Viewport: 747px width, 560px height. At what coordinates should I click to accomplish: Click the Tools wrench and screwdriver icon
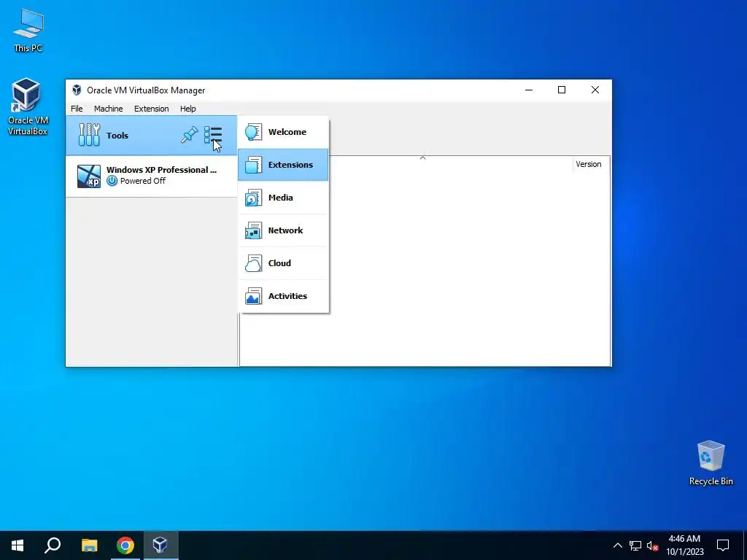[89, 135]
